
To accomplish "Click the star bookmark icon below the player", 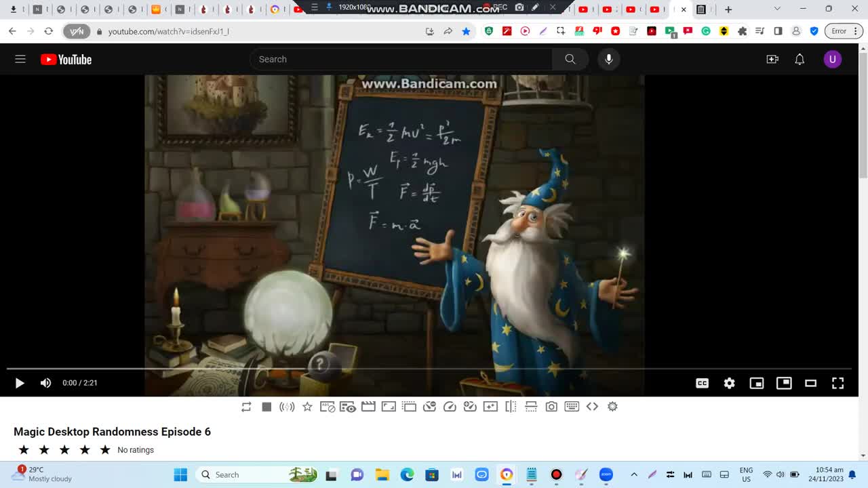I will coord(307,407).
